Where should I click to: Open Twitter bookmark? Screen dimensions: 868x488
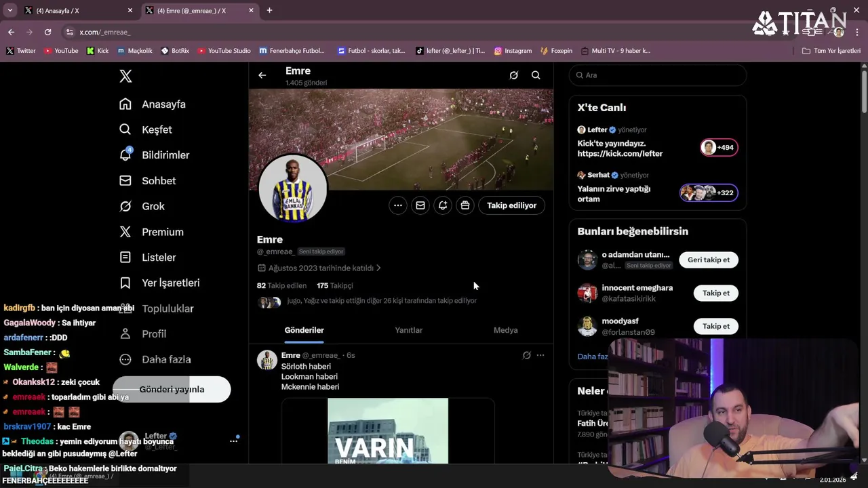pos(20,51)
